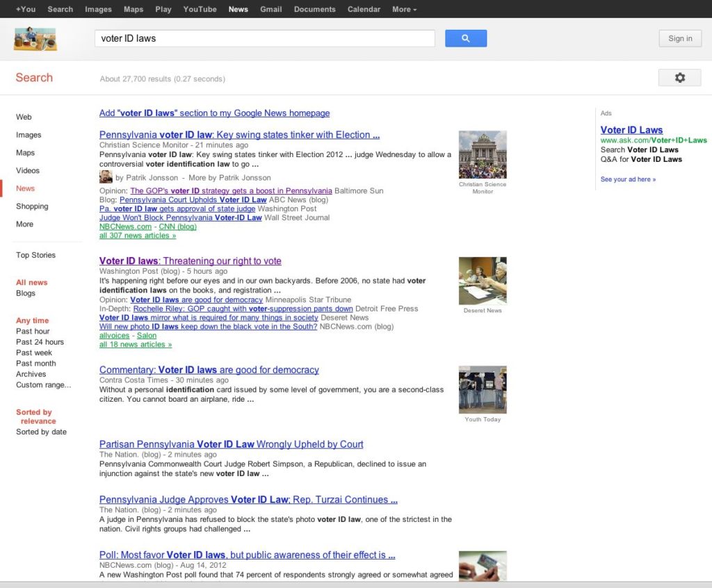Open Play in the top bar
Viewport: 712px width, 588px height.
click(x=163, y=9)
